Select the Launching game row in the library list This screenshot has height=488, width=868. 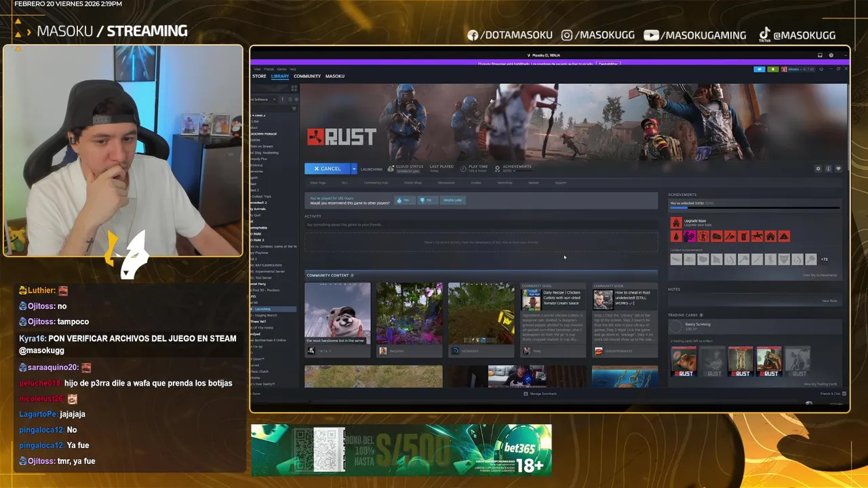tap(273, 309)
